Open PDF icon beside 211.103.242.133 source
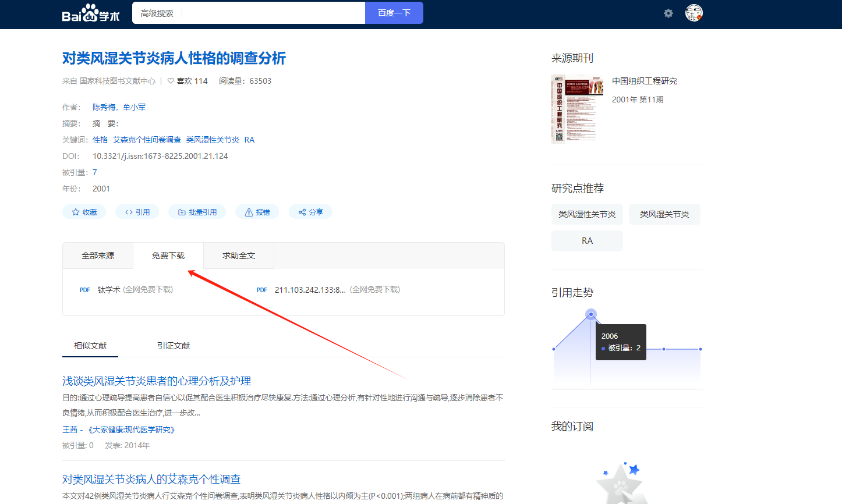842x504 pixels. 262,290
